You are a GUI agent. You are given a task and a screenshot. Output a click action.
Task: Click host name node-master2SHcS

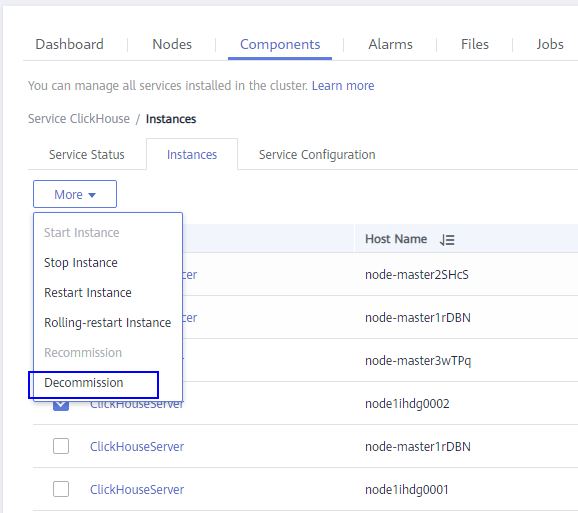417,275
